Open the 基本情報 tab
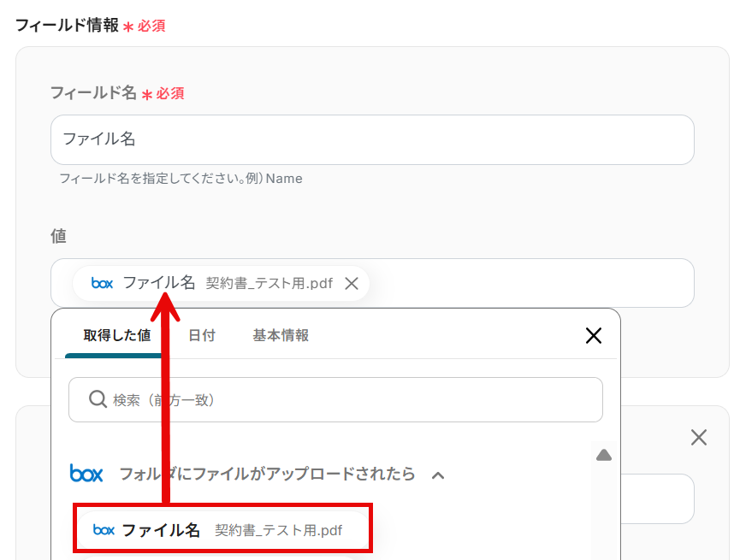This screenshot has width=746, height=560. 281,336
